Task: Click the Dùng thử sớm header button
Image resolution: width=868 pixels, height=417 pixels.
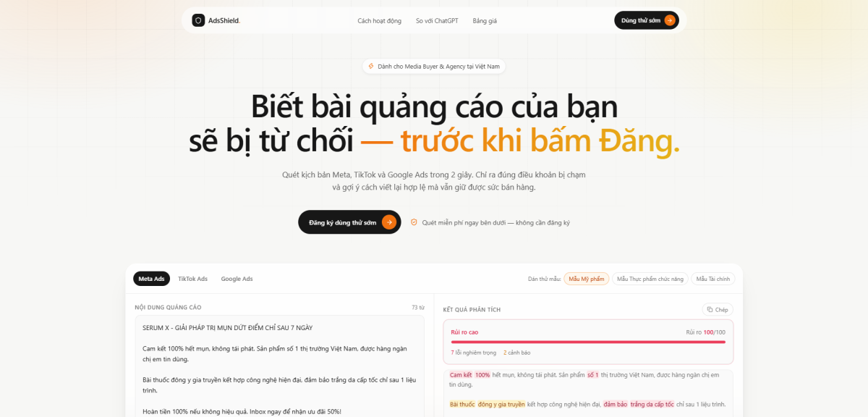Action: click(647, 20)
